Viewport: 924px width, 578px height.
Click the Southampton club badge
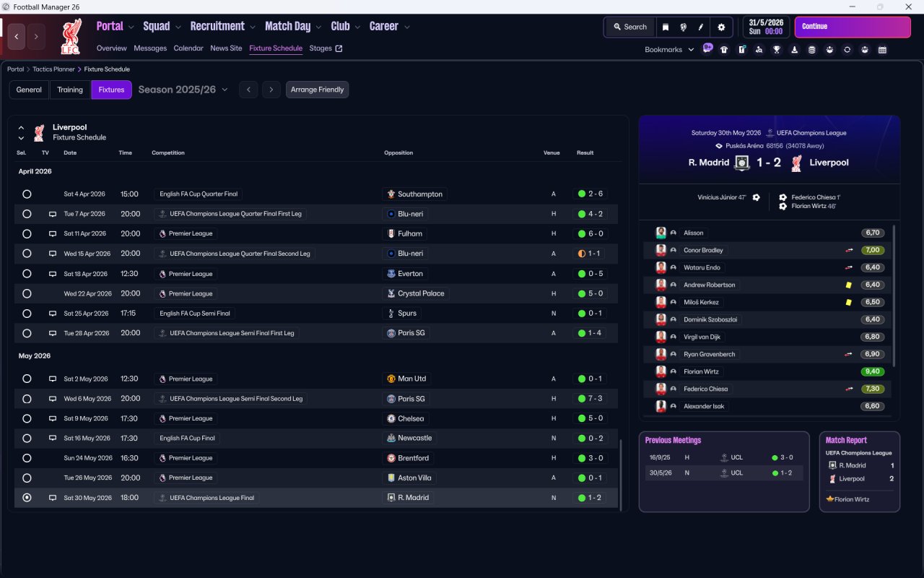coord(391,194)
